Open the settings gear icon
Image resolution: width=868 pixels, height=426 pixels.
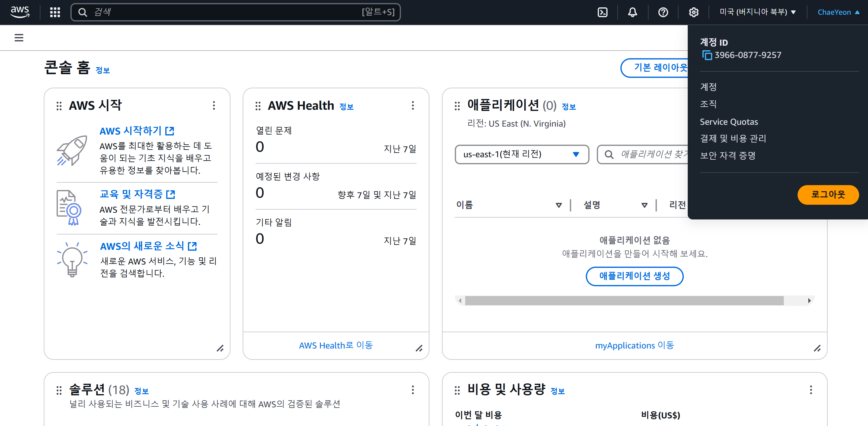point(694,13)
